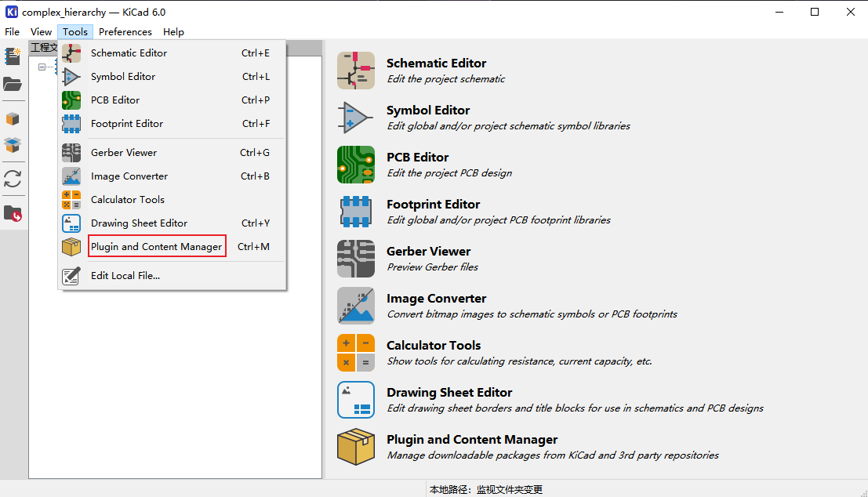Launch Schematic Editor from the main launcher icon

(356, 71)
